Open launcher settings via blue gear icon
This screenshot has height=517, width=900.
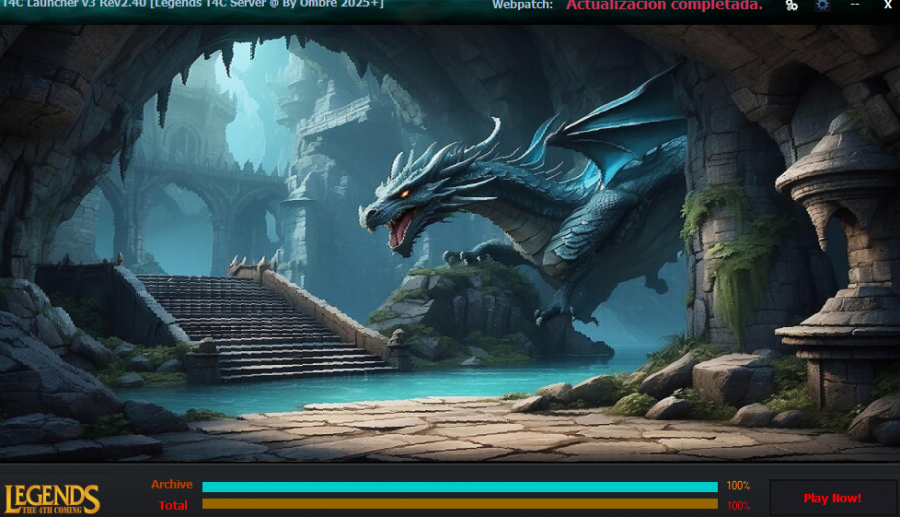coord(823,5)
